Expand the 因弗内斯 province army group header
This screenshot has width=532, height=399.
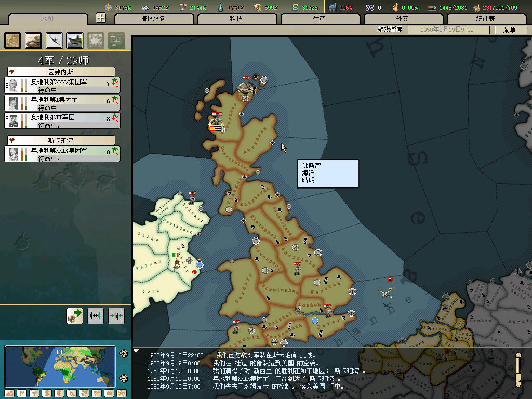(61, 72)
